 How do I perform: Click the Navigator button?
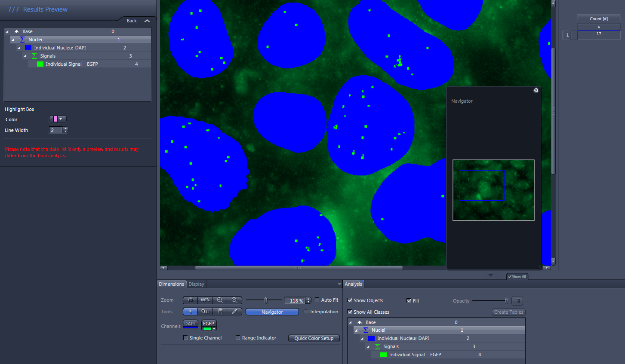click(x=272, y=312)
